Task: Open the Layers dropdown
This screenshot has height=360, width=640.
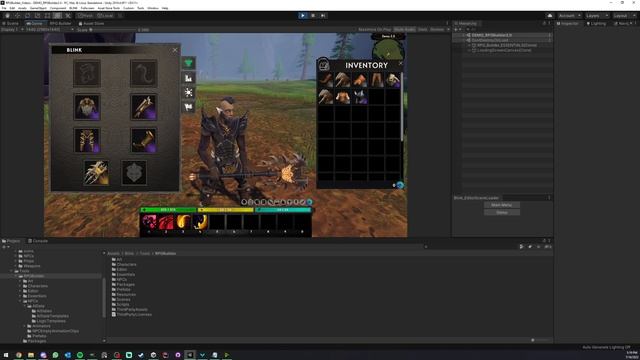Action: click(x=597, y=16)
